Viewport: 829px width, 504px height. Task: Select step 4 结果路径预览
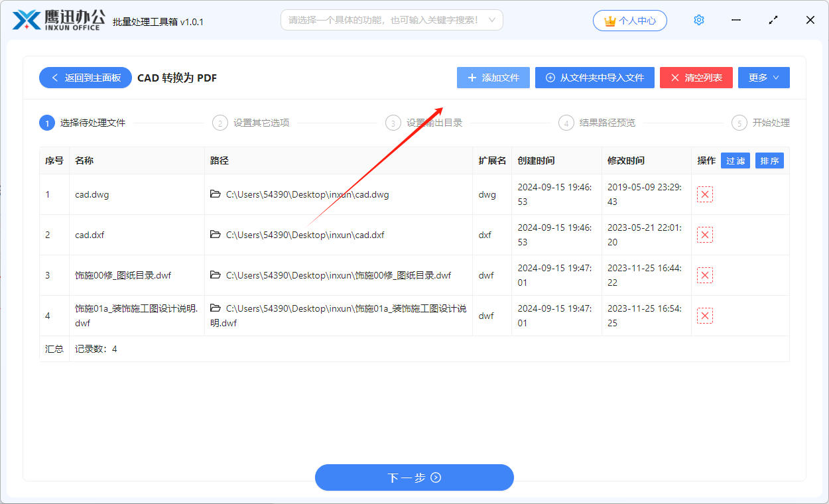tap(600, 123)
